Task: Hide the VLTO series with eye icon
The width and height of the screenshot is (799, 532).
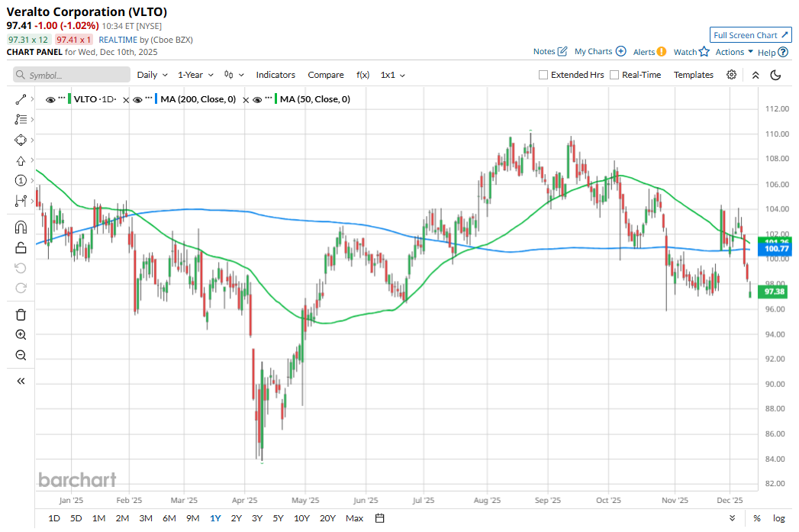Action: [x=50, y=100]
